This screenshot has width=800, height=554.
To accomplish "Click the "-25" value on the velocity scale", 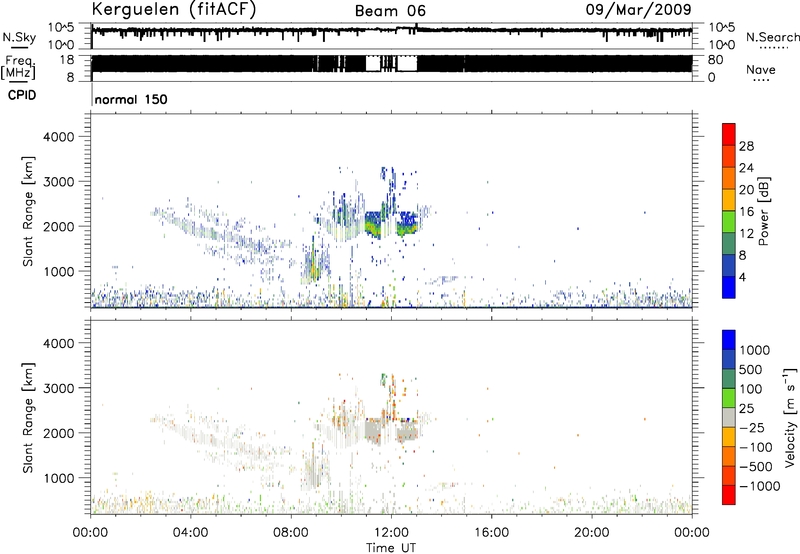I will coord(754,427).
